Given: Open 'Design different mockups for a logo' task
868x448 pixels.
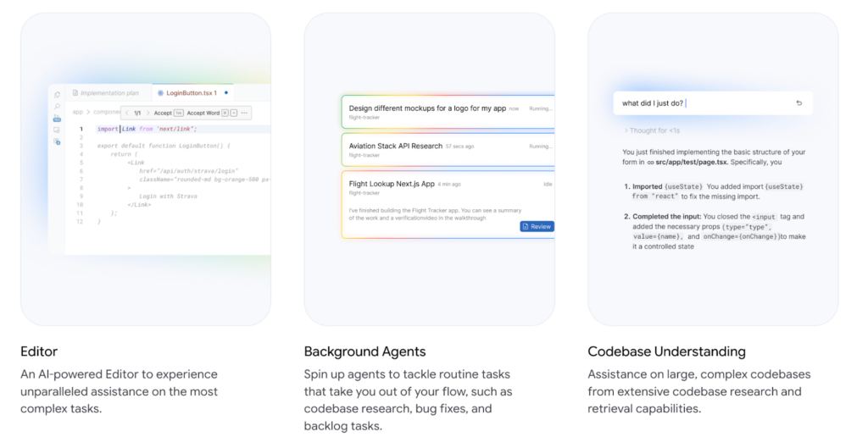Looking at the screenshot, I should (x=427, y=108).
